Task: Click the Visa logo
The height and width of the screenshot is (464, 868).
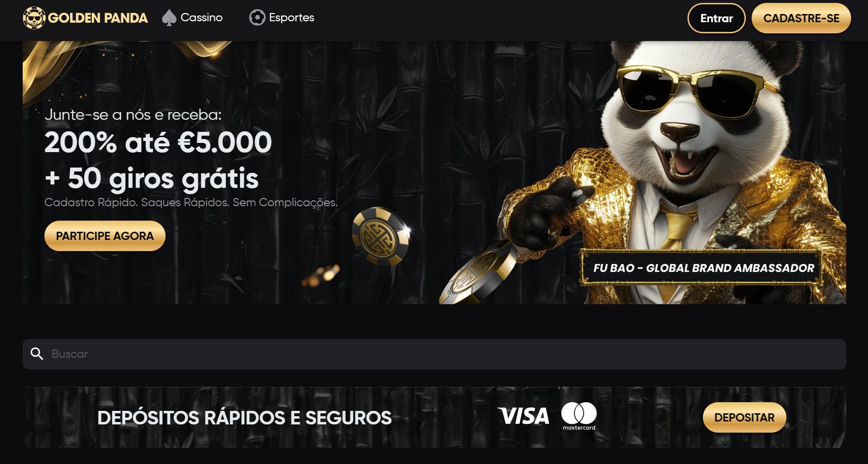Action: click(524, 416)
